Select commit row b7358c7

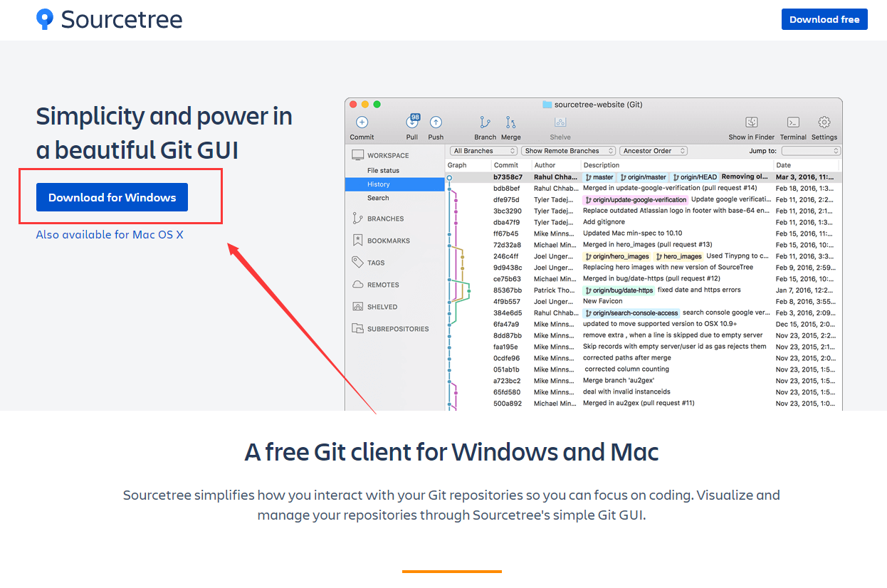click(644, 177)
